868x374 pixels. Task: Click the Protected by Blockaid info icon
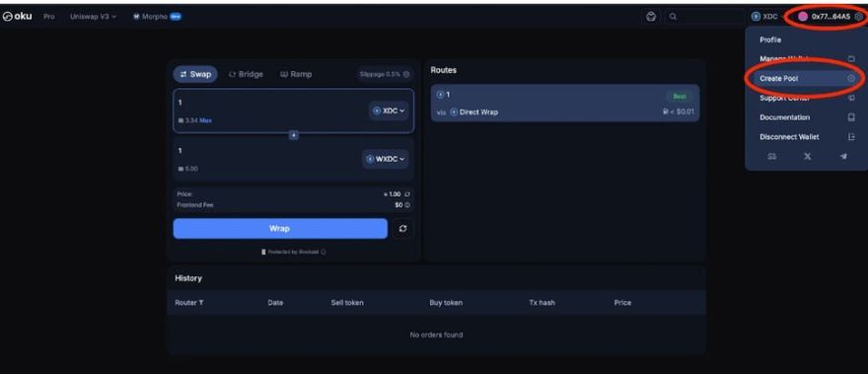coord(324,252)
